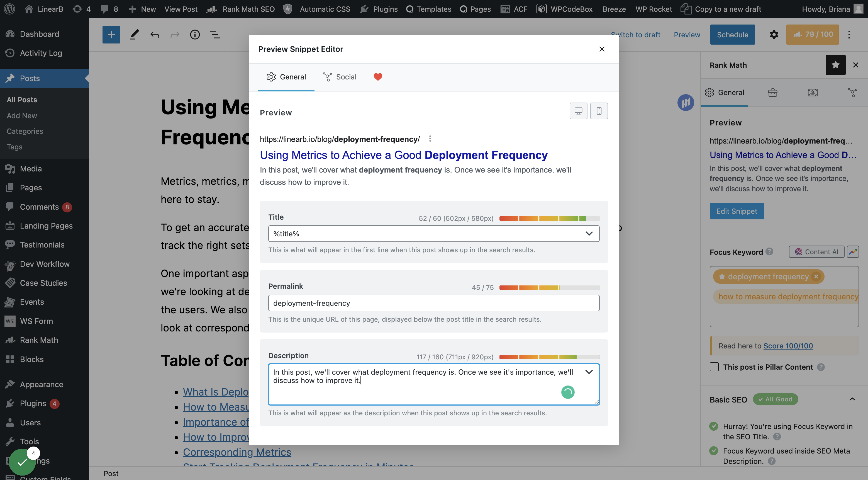Click the Rank Math trends chart icon
The width and height of the screenshot is (868, 480).
(853, 252)
